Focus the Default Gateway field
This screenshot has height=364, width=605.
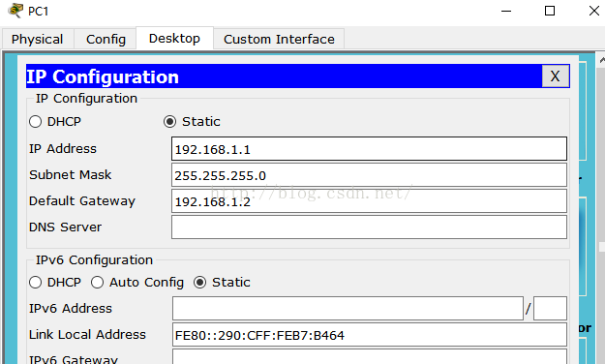pyautogui.click(x=369, y=200)
